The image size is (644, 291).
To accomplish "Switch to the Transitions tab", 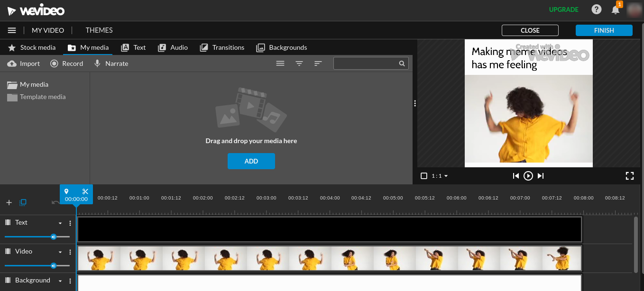I will (222, 47).
